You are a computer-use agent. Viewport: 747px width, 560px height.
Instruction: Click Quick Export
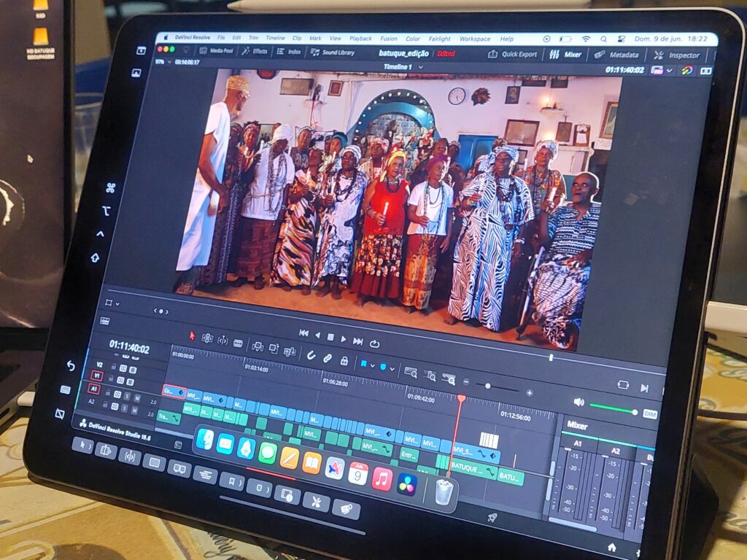click(513, 54)
